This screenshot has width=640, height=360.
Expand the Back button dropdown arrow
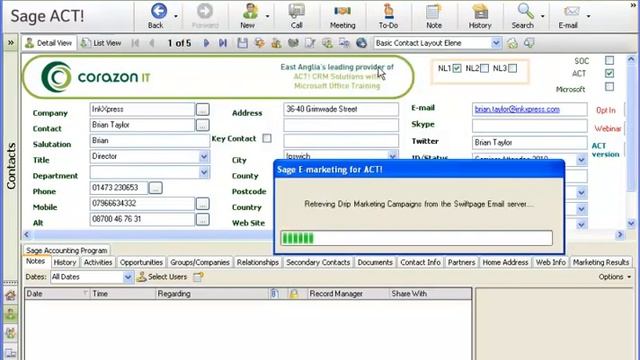pos(176,16)
